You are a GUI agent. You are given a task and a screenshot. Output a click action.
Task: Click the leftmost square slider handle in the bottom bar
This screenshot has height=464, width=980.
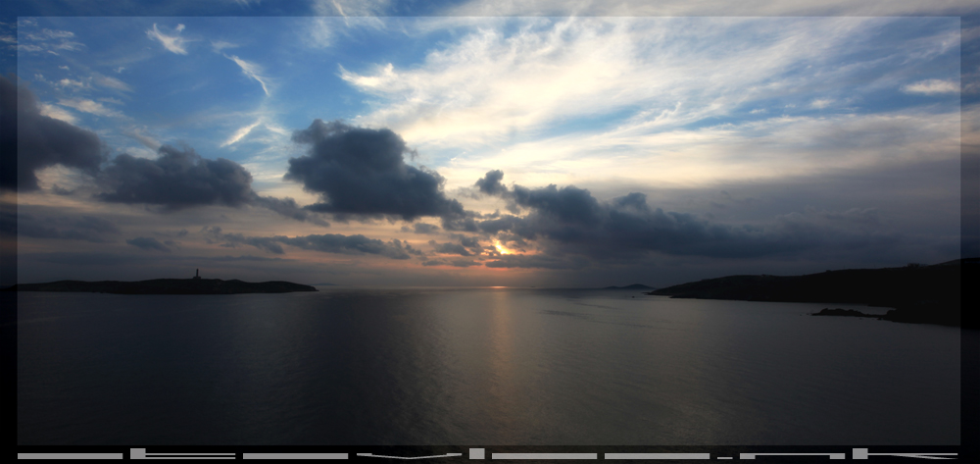(137, 453)
